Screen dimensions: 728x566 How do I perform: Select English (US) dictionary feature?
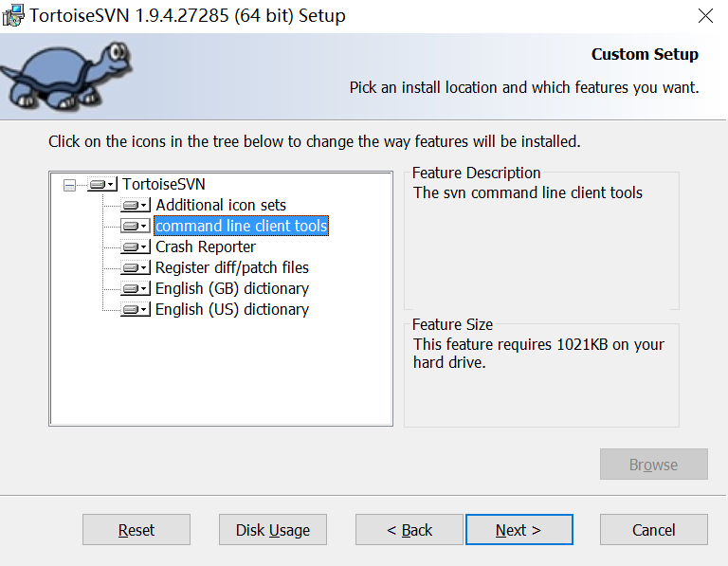231,309
